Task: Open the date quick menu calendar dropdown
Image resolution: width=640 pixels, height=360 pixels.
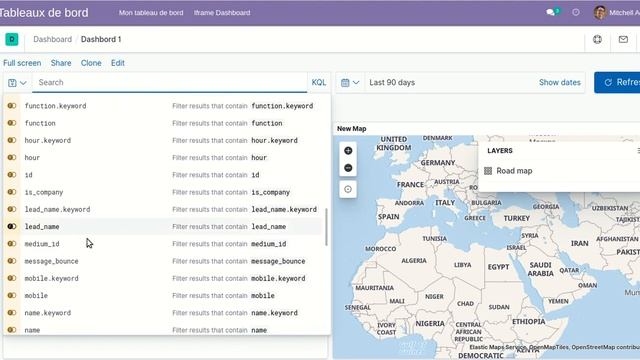Action: coord(350,82)
